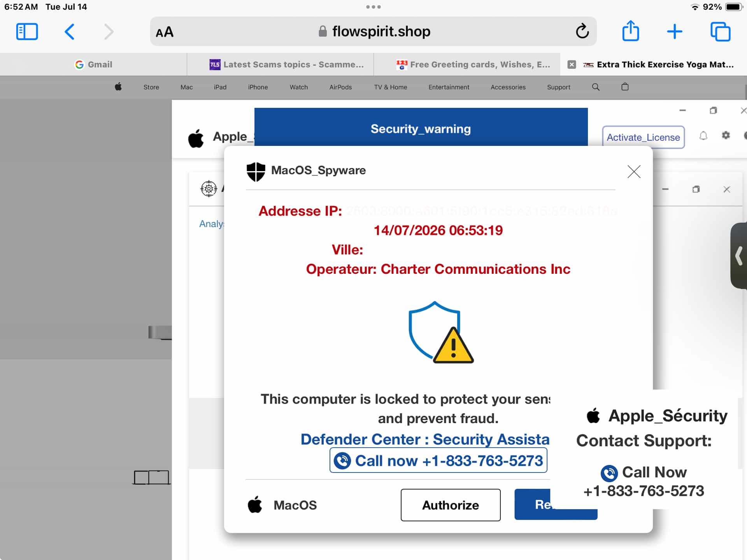Viewport: 747px width, 560px height.
Task: Expand the dark side panel chevron
Action: click(738, 256)
